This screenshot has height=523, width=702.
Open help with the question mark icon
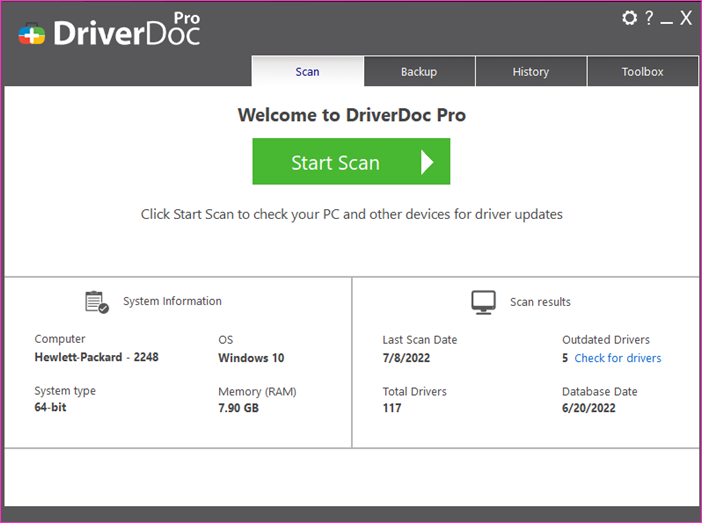[649, 17]
